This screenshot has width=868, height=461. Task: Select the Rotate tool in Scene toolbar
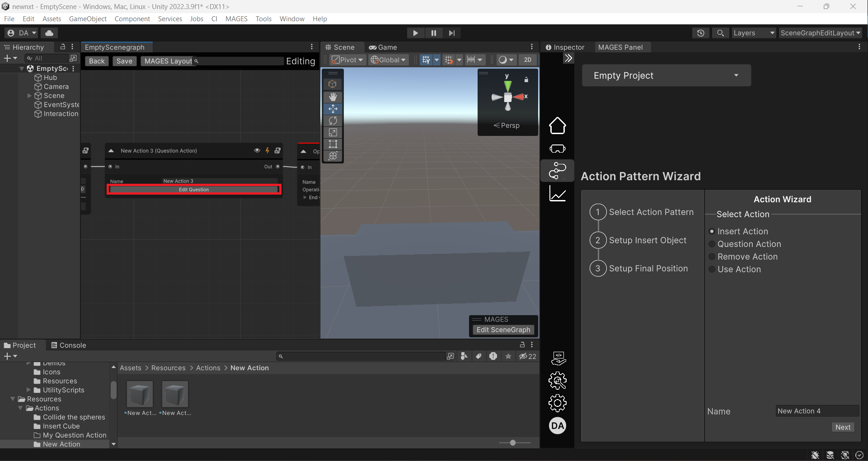pyautogui.click(x=333, y=121)
